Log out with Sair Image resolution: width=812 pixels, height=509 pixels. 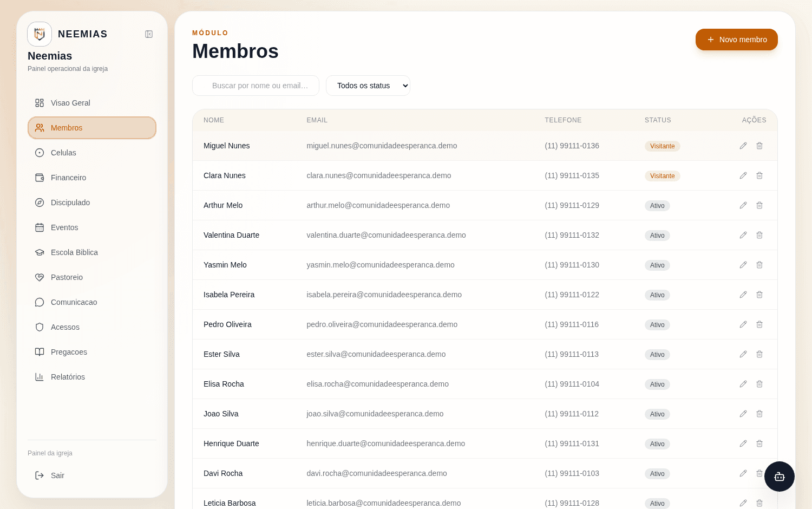tap(92, 475)
